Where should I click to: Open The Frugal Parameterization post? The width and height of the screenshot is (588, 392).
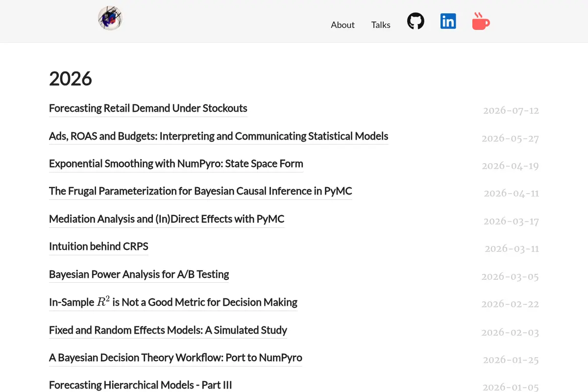point(200,191)
